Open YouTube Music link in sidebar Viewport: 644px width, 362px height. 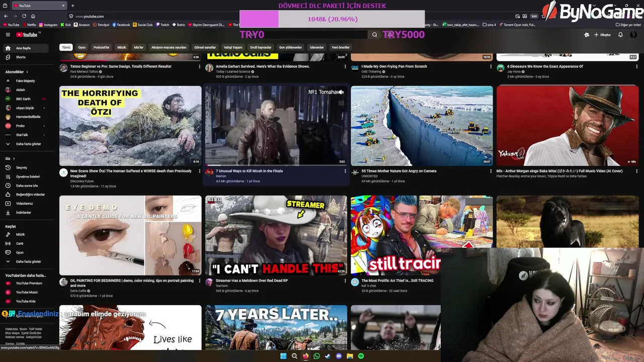click(x=27, y=292)
